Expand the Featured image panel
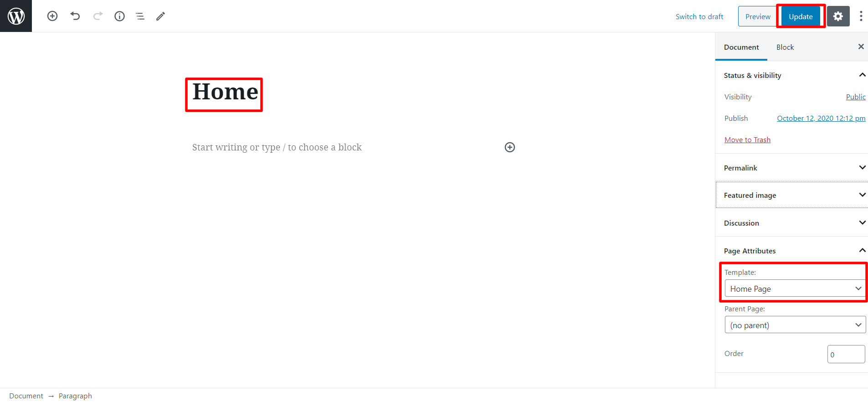 coord(792,195)
